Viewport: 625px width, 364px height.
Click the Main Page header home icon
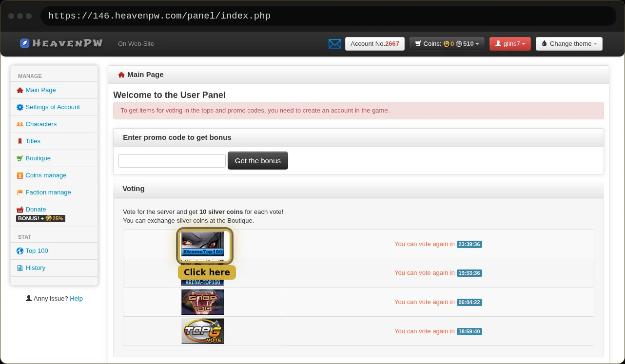[x=121, y=75]
